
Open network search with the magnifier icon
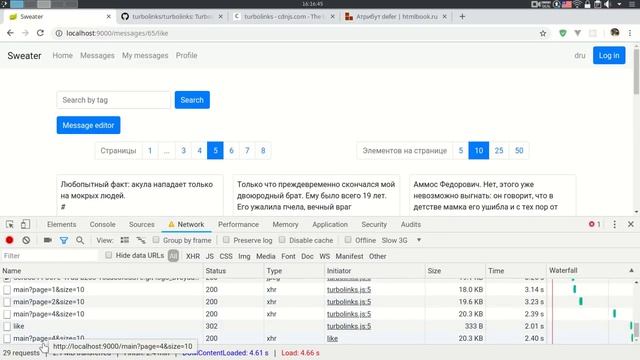80,240
